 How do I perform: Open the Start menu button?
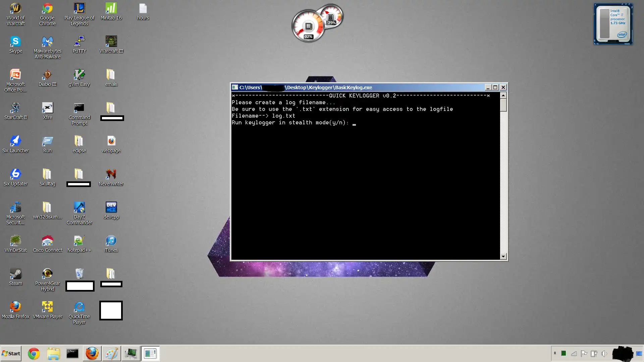tap(11, 354)
